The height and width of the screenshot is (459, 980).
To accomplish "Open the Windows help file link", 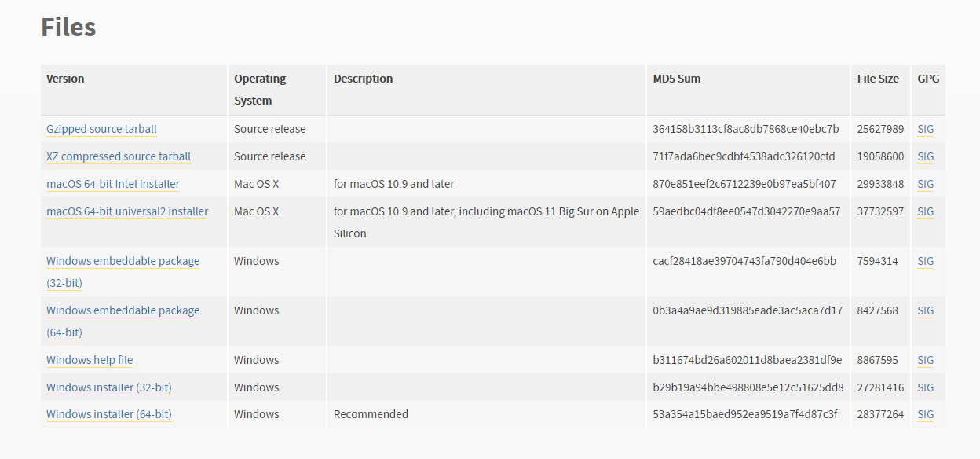I will click(90, 360).
